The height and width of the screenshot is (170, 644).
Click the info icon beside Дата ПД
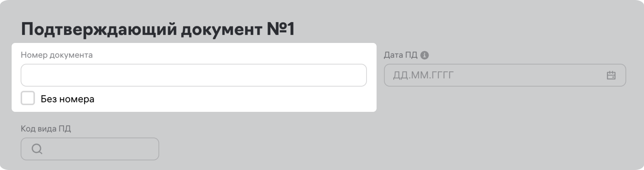click(x=424, y=55)
